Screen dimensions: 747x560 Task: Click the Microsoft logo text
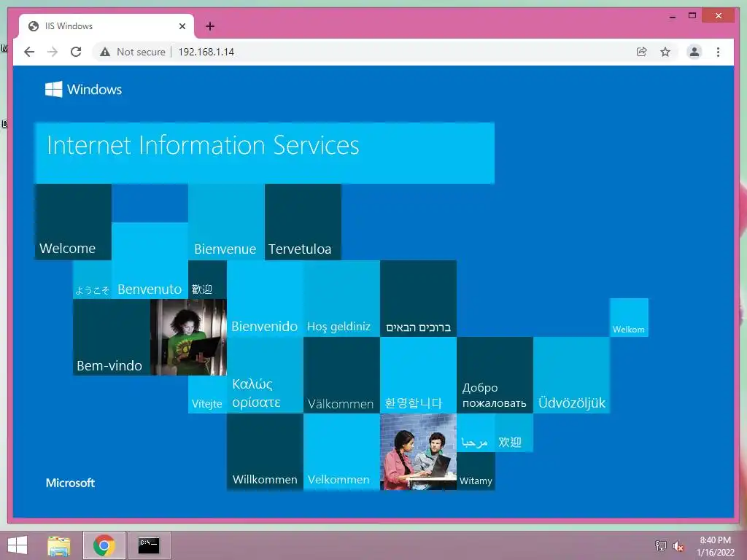pyautogui.click(x=70, y=483)
